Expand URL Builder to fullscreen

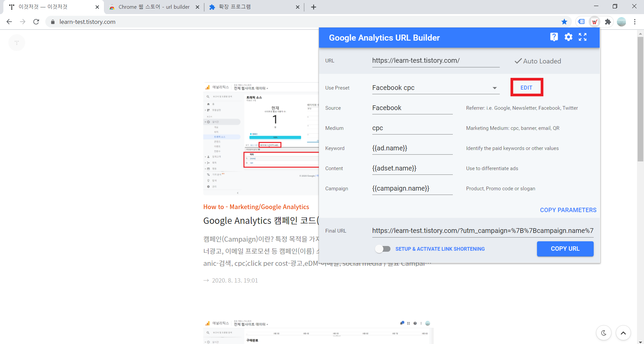(x=583, y=37)
